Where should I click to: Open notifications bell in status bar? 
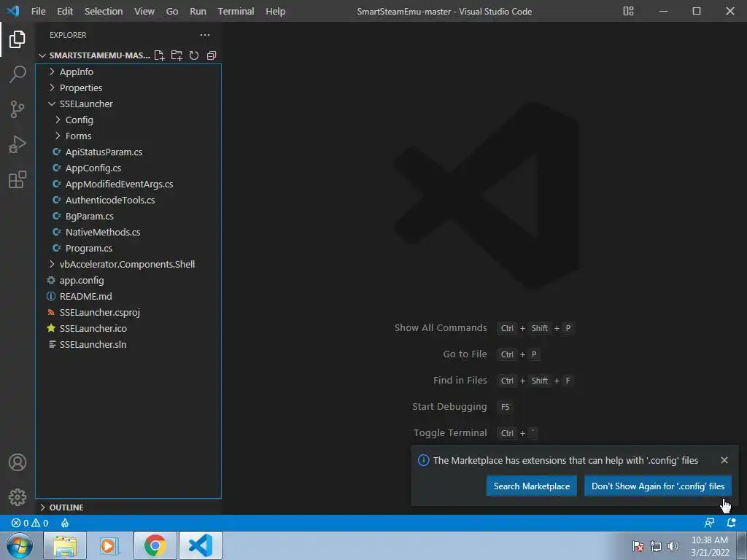coord(731,523)
